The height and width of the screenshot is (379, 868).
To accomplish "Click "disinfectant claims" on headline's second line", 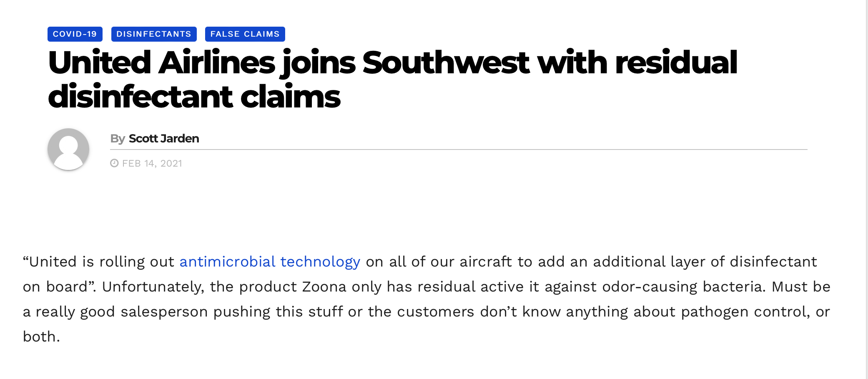I will [x=194, y=97].
